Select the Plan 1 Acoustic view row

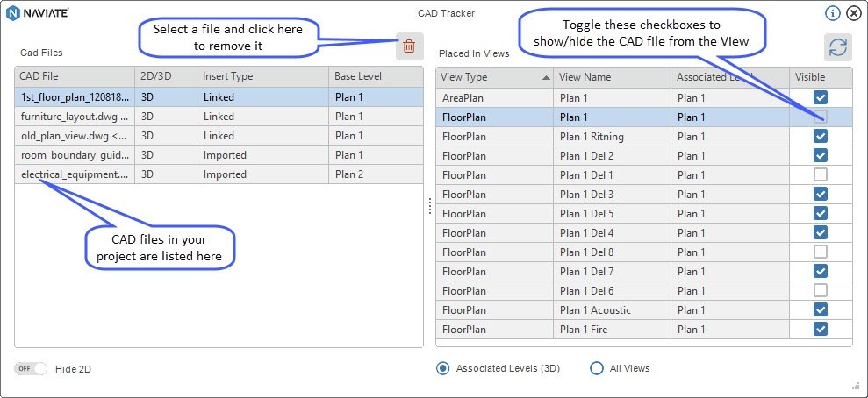coord(644,310)
